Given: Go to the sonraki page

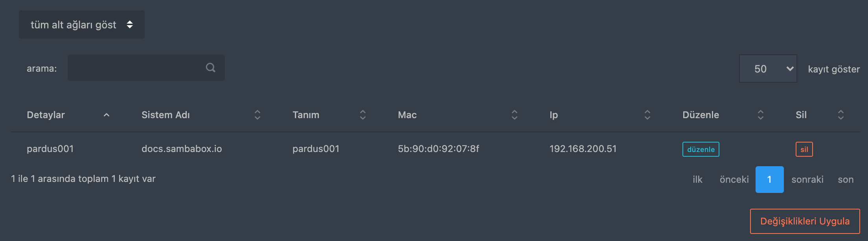Looking at the screenshot, I should (x=807, y=180).
